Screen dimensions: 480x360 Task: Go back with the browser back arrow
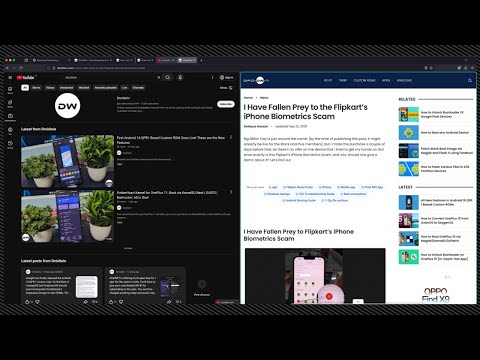tap(7, 68)
